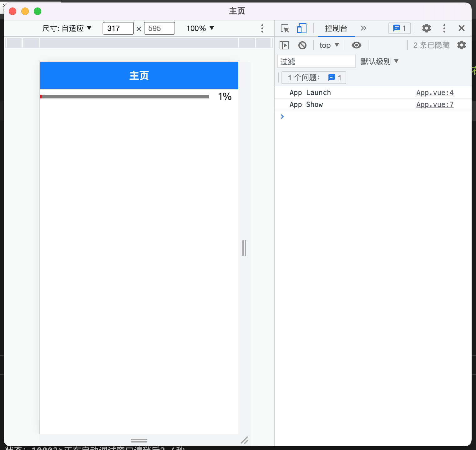Click the console prompt chevron

point(282,117)
